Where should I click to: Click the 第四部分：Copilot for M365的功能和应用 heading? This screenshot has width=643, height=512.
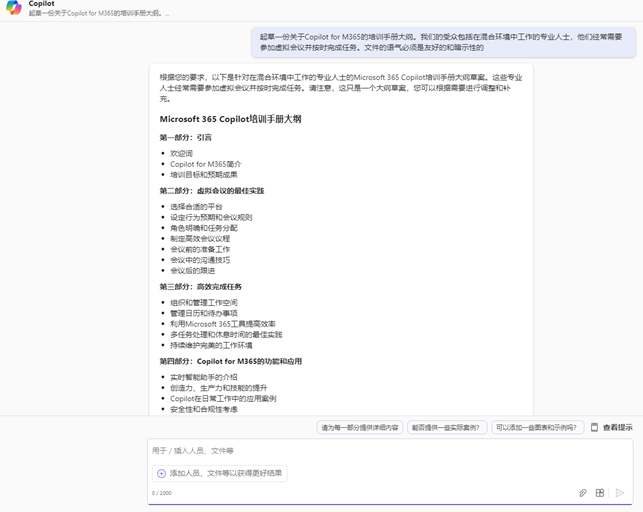click(230, 361)
